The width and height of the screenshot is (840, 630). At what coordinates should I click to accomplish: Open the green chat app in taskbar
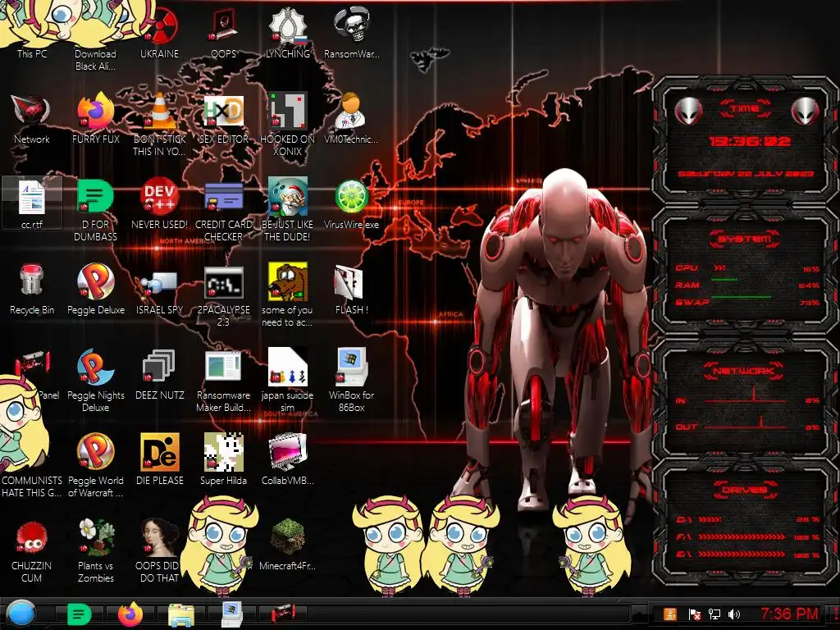[x=80, y=614]
